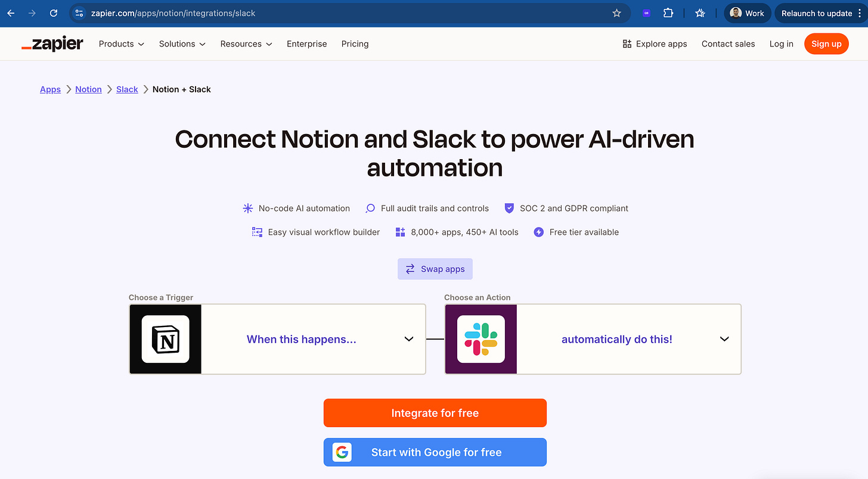The width and height of the screenshot is (868, 479).
Task: Click the 'Full audit trails and controls' text
Action: (435, 209)
